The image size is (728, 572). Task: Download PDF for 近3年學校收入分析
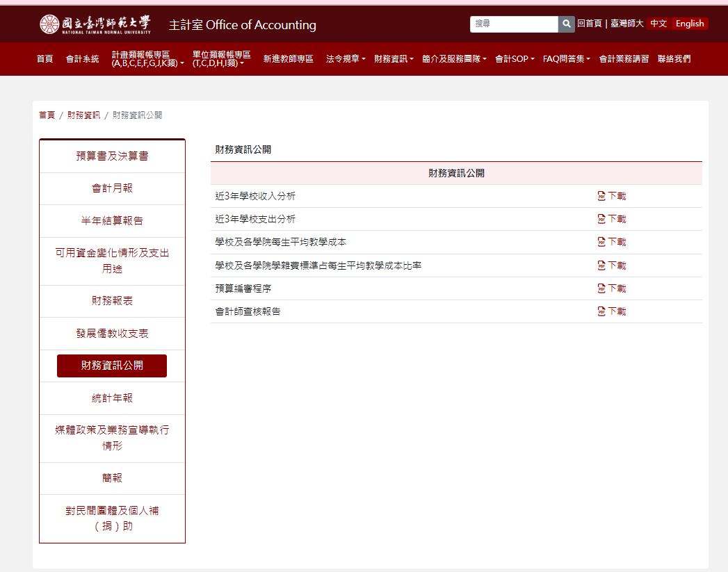tap(612, 196)
